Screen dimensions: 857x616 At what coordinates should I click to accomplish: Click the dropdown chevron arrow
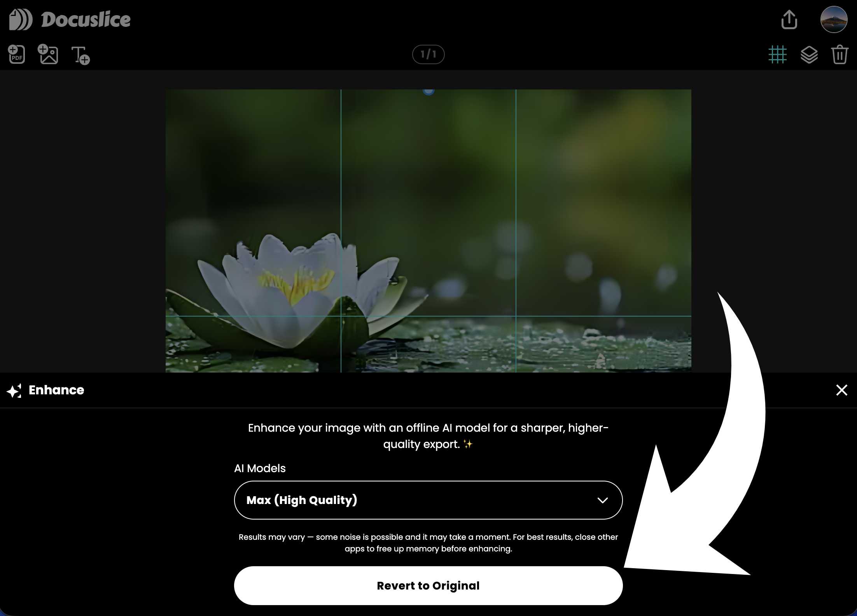pyautogui.click(x=602, y=500)
